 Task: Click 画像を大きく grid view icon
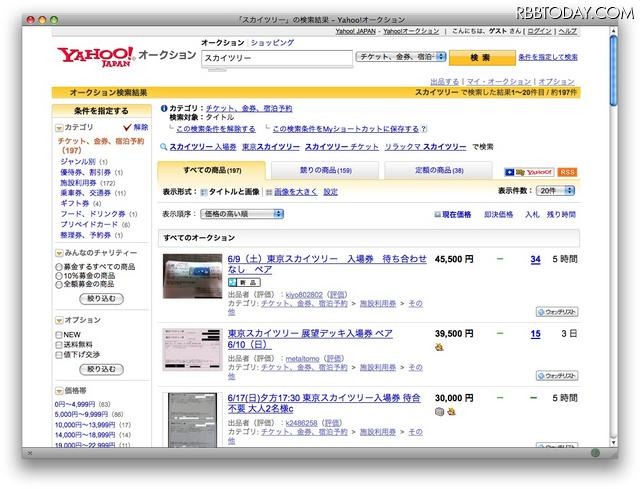[x=269, y=192]
